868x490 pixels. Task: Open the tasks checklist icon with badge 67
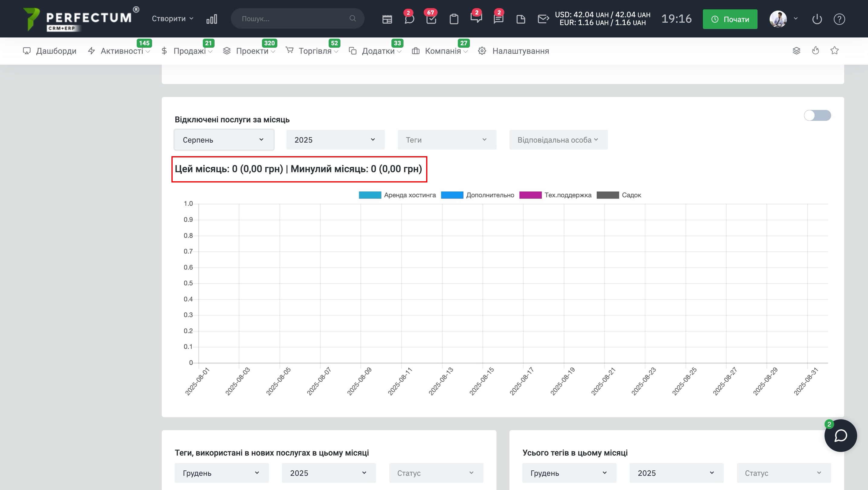[431, 19]
